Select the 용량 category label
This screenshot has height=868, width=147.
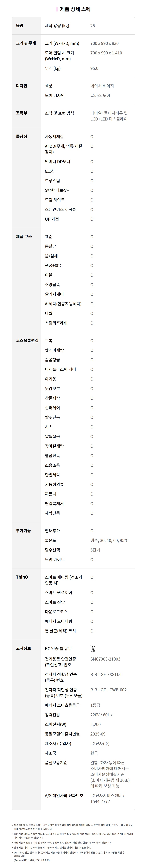click(20, 26)
